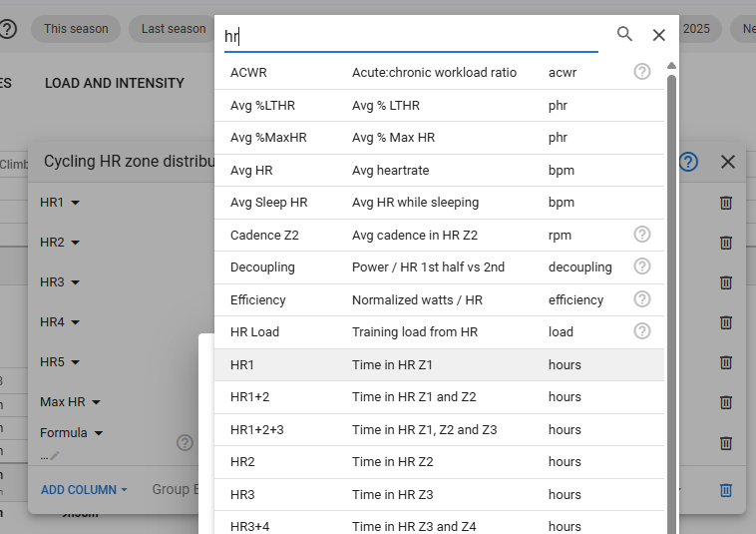Show help for HR Load field
The width and height of the screenshot is (756, 534).
pyautogui.click(x=642, y=331)
